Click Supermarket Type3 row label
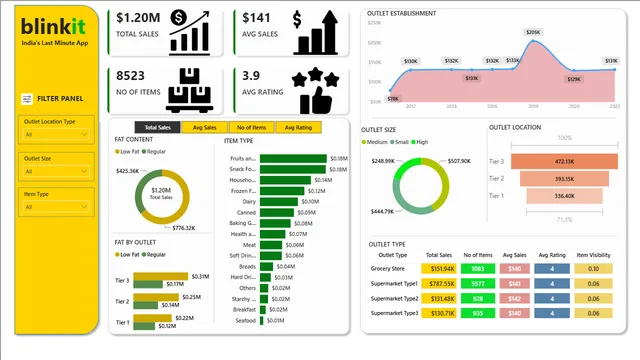 click(x=394, y=313)
